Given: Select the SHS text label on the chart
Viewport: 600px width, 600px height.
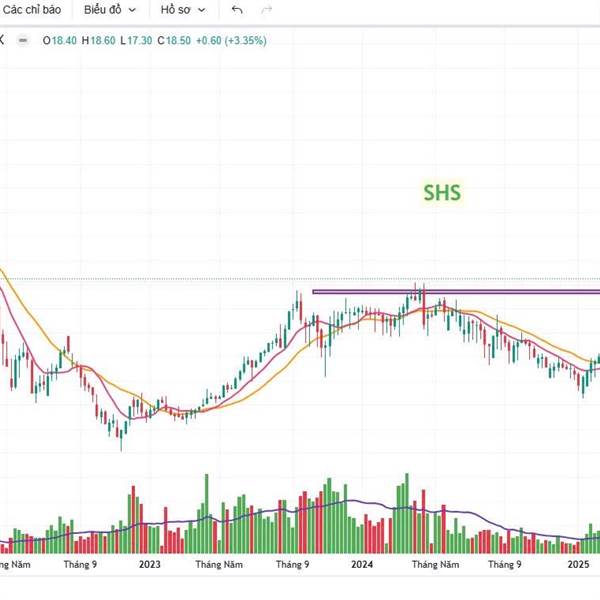Looking at the screenshot, I should [442, 192].
